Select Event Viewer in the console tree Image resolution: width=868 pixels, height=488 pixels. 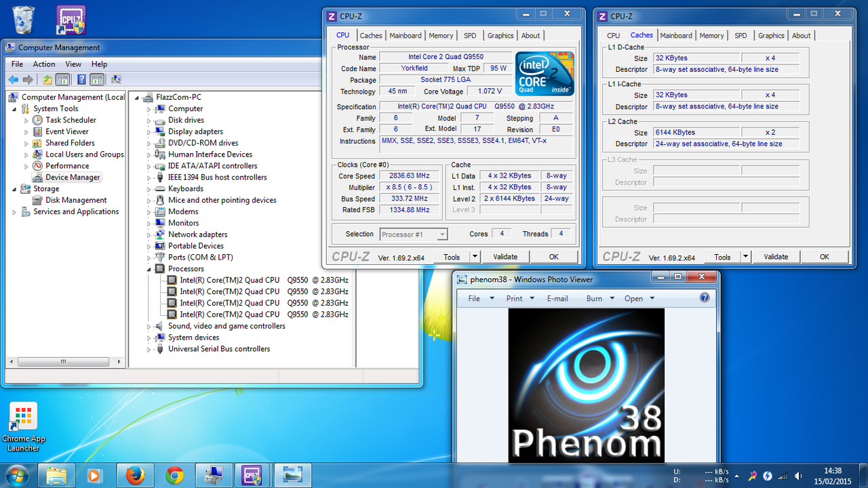pyautogui.click(x=67, y=131)
